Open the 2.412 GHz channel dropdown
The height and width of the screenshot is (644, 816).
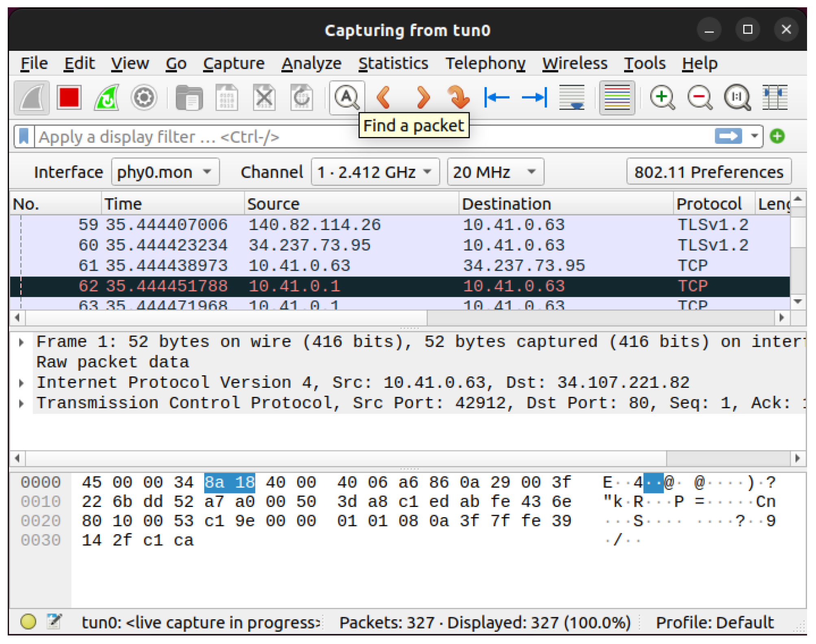(x=374, y=172)
